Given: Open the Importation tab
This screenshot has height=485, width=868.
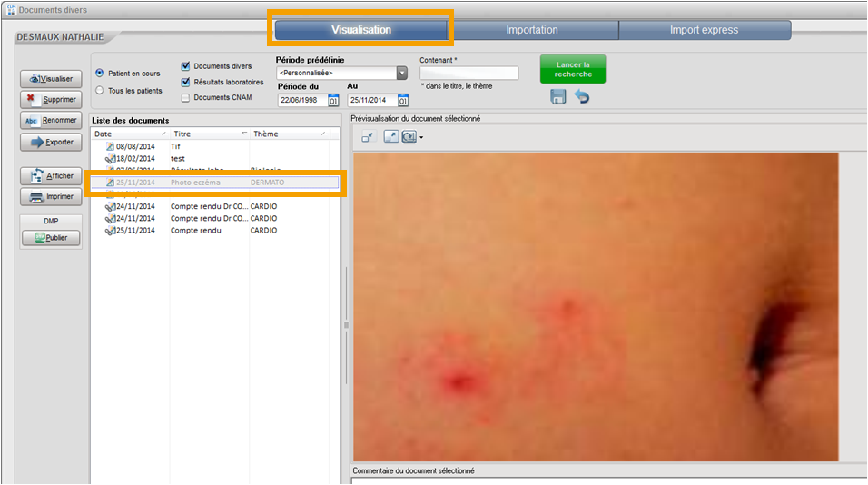Looking at the screenshot, I should [532, 30].
